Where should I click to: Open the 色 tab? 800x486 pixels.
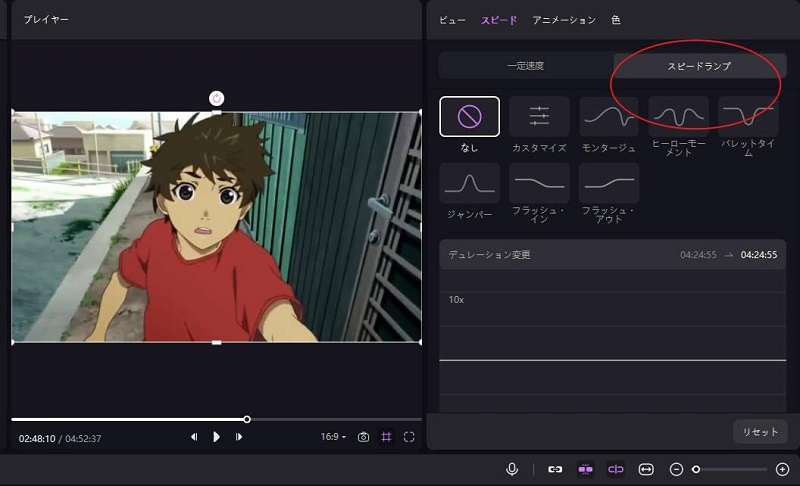[x=616, y=20]
